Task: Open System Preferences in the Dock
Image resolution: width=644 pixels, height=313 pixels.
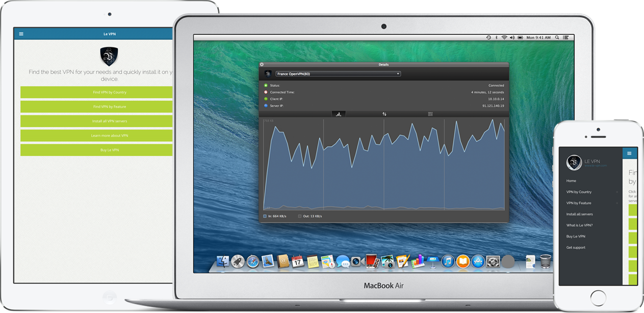Action: tap(493, 262)
